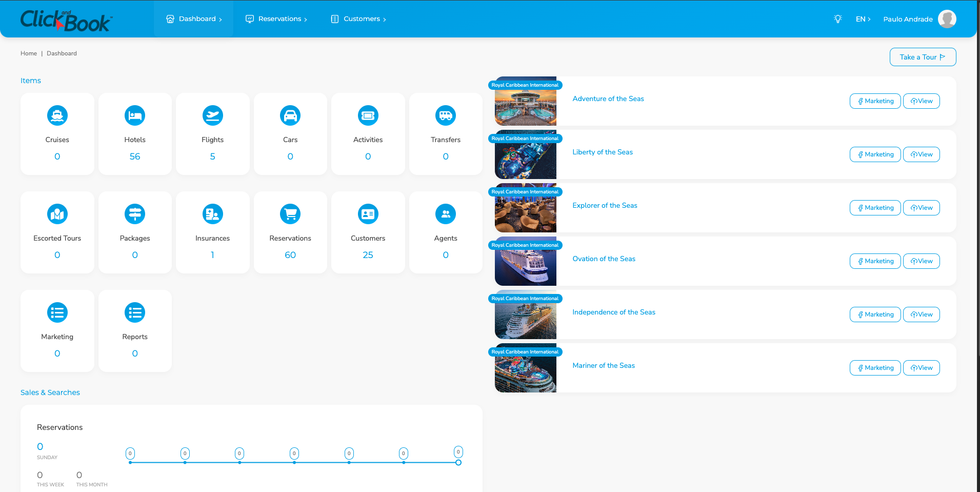The image size is (980, 492).
Task: Click the Adventure of the Seas thumbnail
Action: click(x=525, y=101)
